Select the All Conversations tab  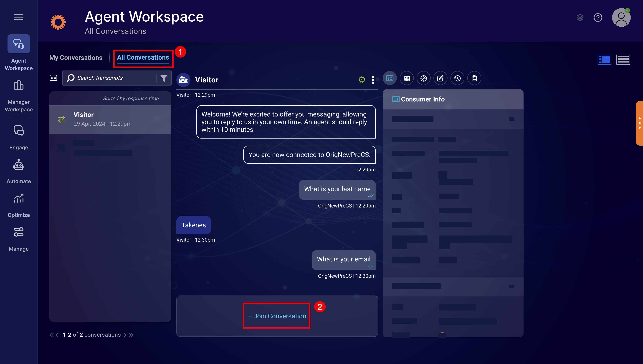143,58
